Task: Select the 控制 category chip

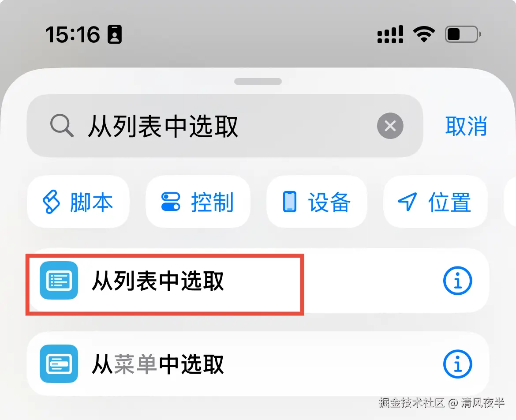Action: click(x=198, y=202)
